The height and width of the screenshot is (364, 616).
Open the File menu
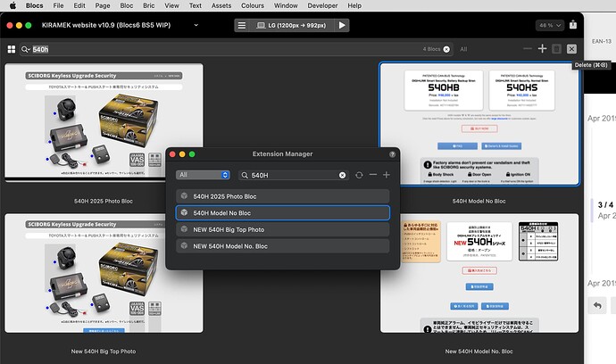(x=58, y=5)
